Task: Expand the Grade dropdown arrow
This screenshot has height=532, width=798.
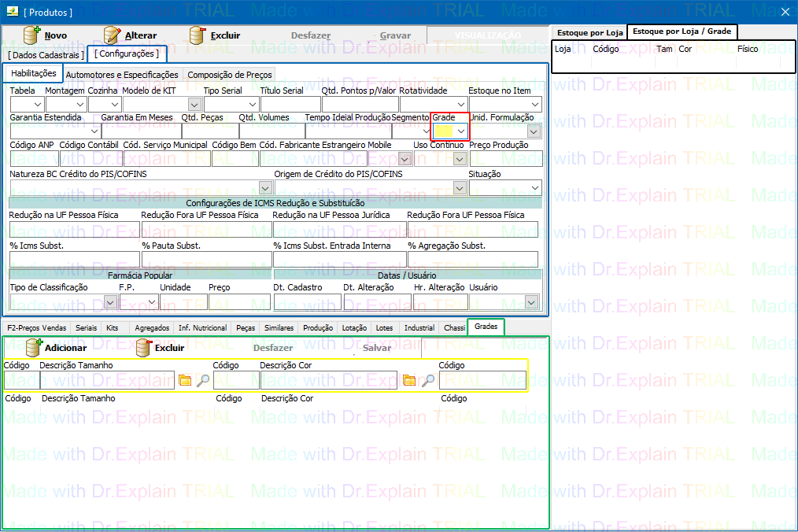Action: pos(461,131)
